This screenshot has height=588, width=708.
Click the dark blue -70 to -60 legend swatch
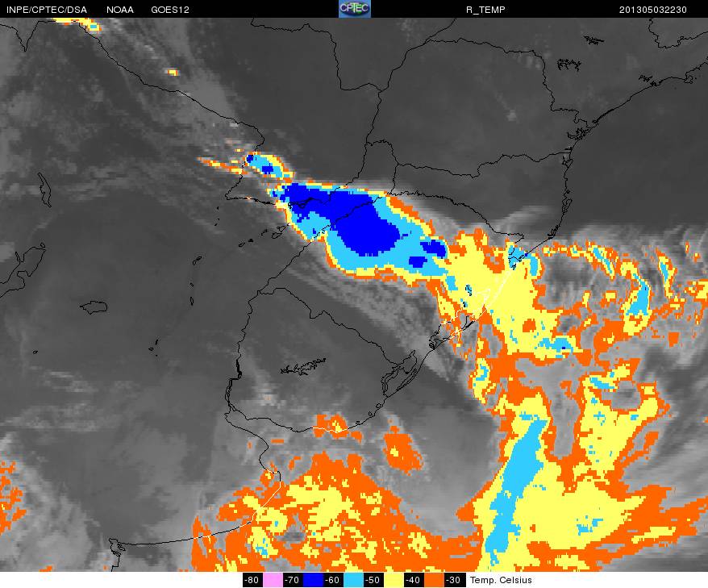(312, 580)
